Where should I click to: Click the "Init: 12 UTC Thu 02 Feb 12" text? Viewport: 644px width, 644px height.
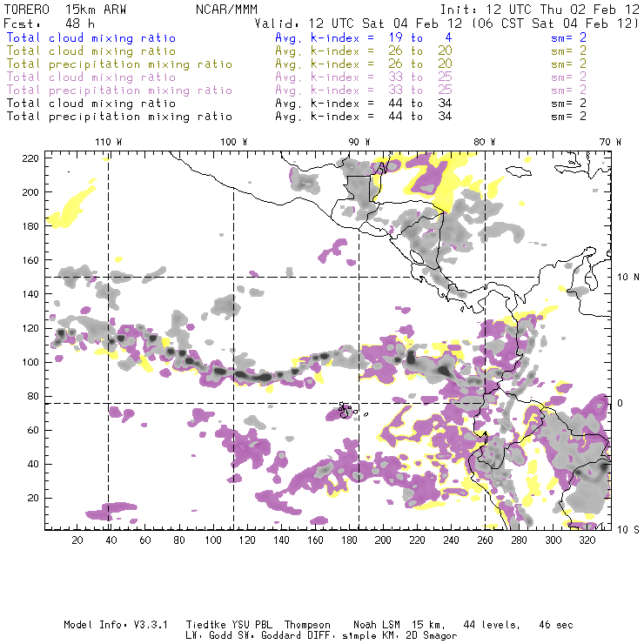tap(540, 10)
